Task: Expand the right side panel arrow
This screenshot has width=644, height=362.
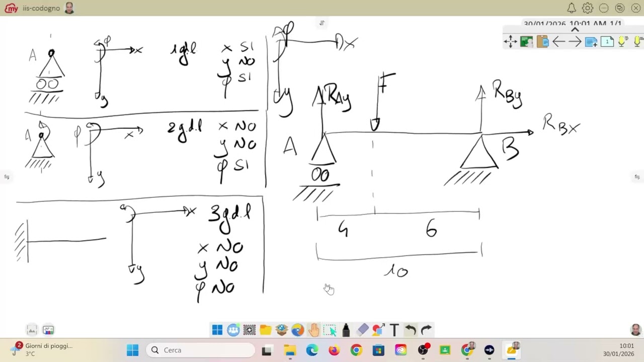Action: (637, 177)
